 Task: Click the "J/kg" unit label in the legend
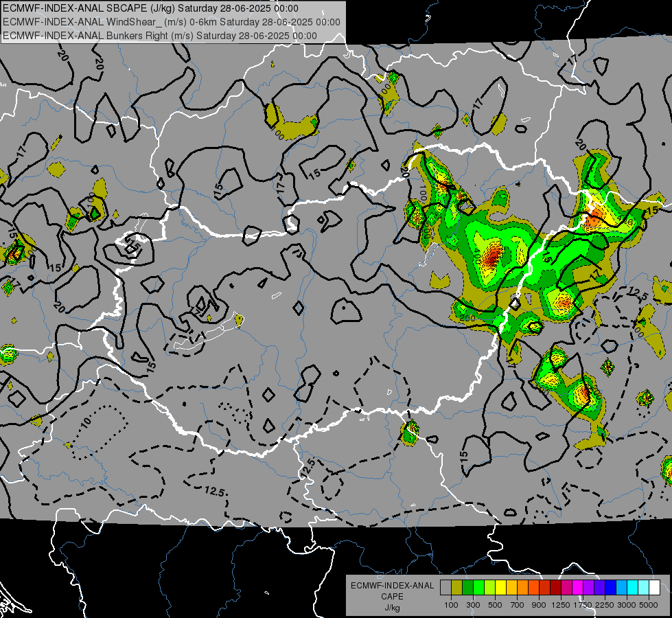click(x=392, y=608)
